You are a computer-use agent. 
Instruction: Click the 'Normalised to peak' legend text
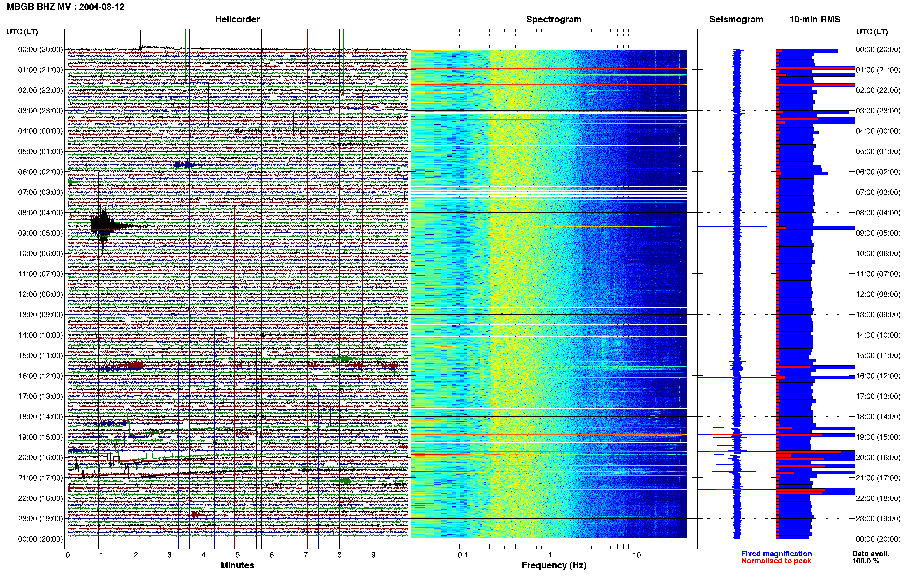(776, 561)
